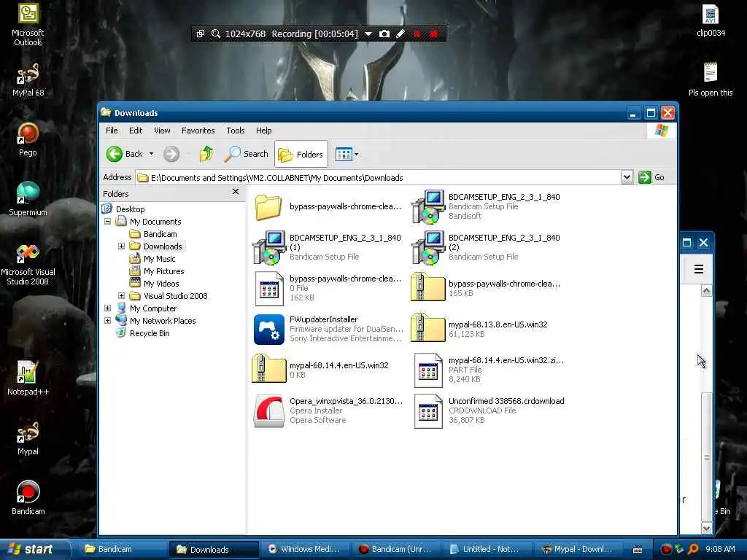The height and width of the screenshot is (560, 747).
Task: Open Search pane in Explorer
Action: 247,154
